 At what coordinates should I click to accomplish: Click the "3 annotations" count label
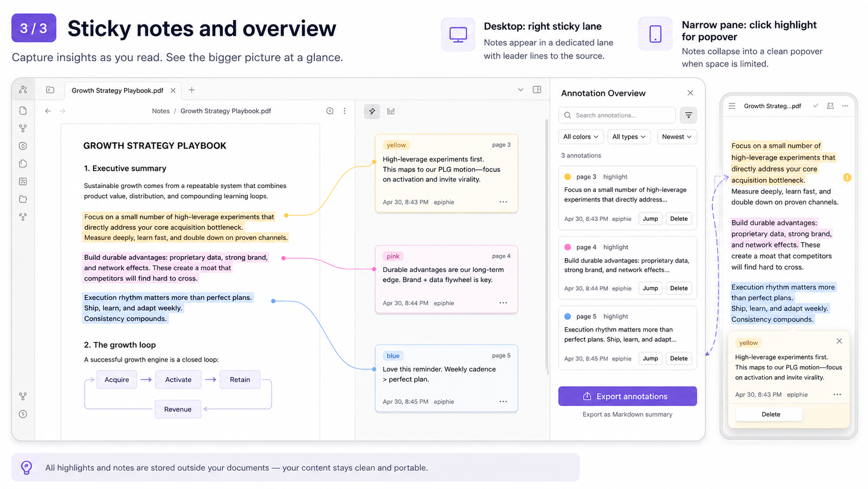pos(581,155)
